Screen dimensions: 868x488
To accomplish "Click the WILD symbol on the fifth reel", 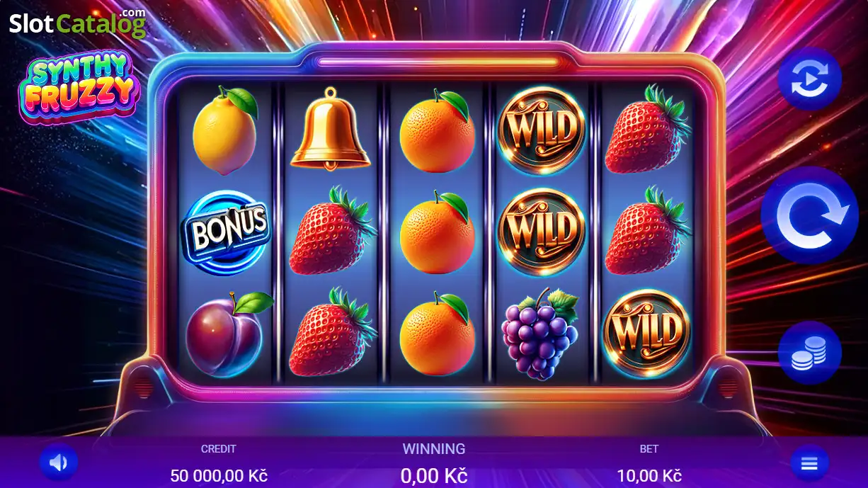I will 646,332.
